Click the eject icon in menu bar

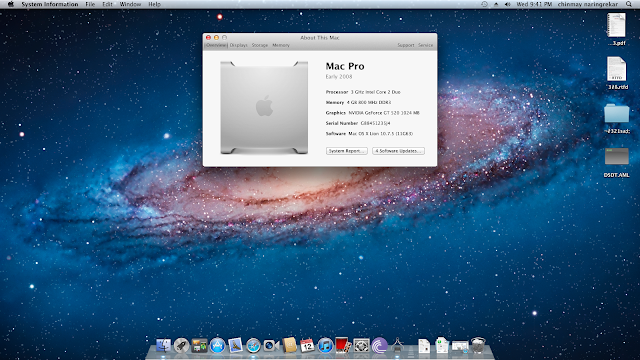496,4
